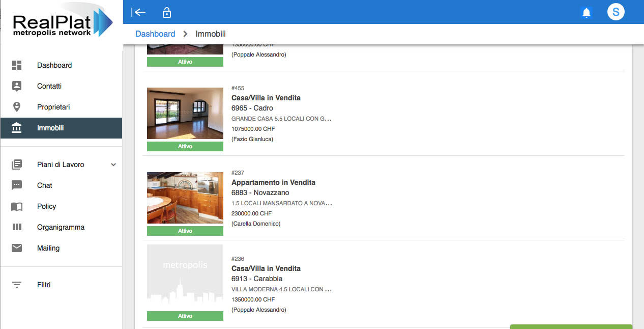This screenshot has width=644, height=329.
Task: Click the Proprietari location pin icon
Action: point(17,107)
